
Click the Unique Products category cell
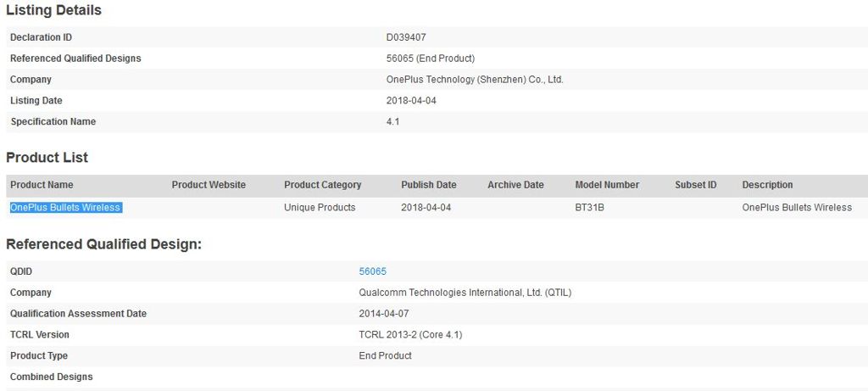(x=320, y=208)
